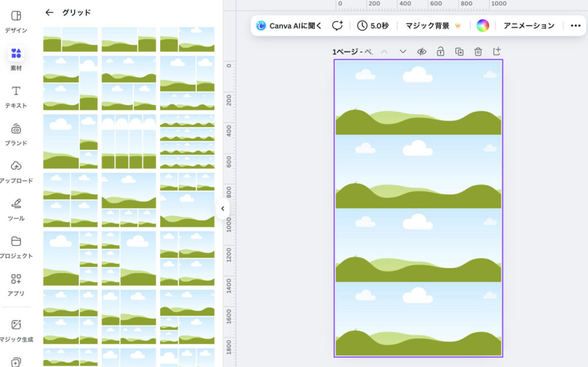Image resolution: width=588 pixels, height=367 pixels.
Task: Collapse the side panel with the arrow handle
Action: click(223, 208)
